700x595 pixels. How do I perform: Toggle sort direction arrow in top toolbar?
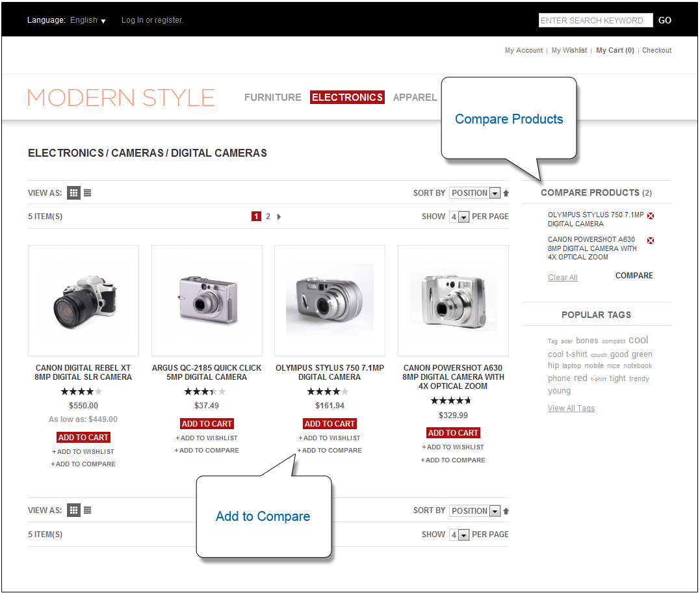(506, 193)
